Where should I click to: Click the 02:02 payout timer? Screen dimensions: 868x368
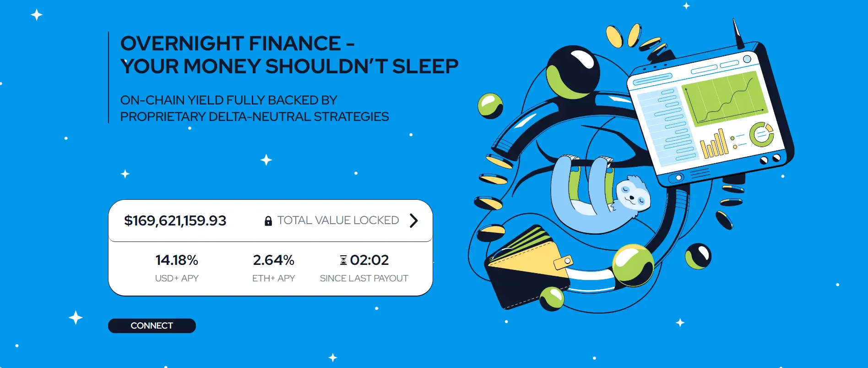point(369,260)
